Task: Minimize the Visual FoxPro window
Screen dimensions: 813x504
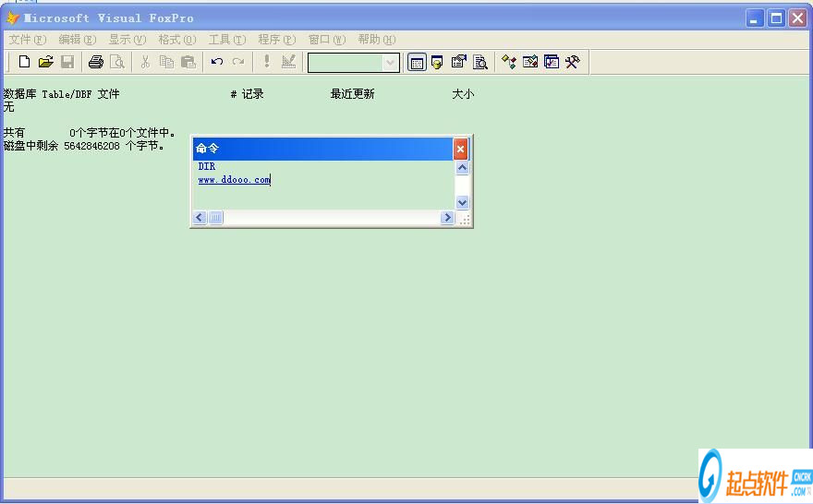Action: (755, 18)
